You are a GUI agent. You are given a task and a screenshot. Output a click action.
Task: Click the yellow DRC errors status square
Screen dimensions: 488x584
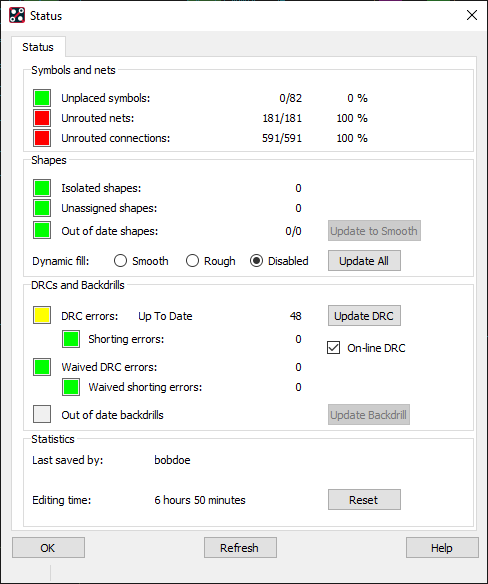pyautogui.click(x=42, y=316)
